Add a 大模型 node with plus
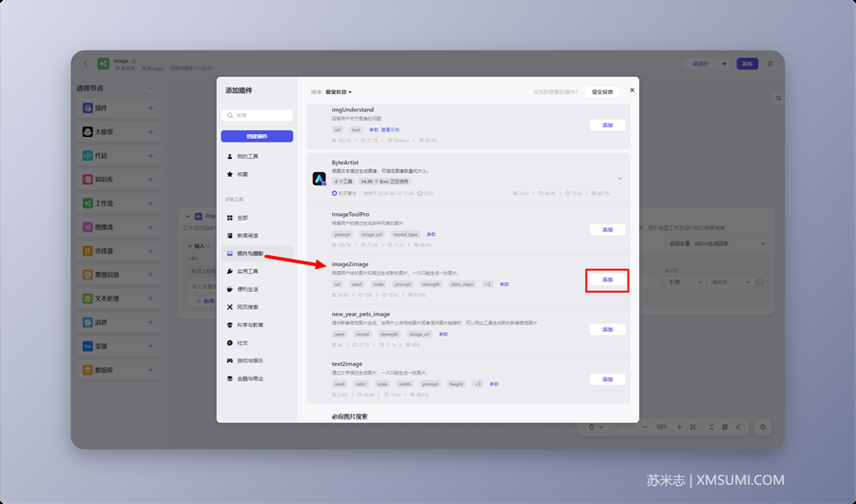Image resolution: width=856 pixels, height=504 pixels. tap(150, 132)
